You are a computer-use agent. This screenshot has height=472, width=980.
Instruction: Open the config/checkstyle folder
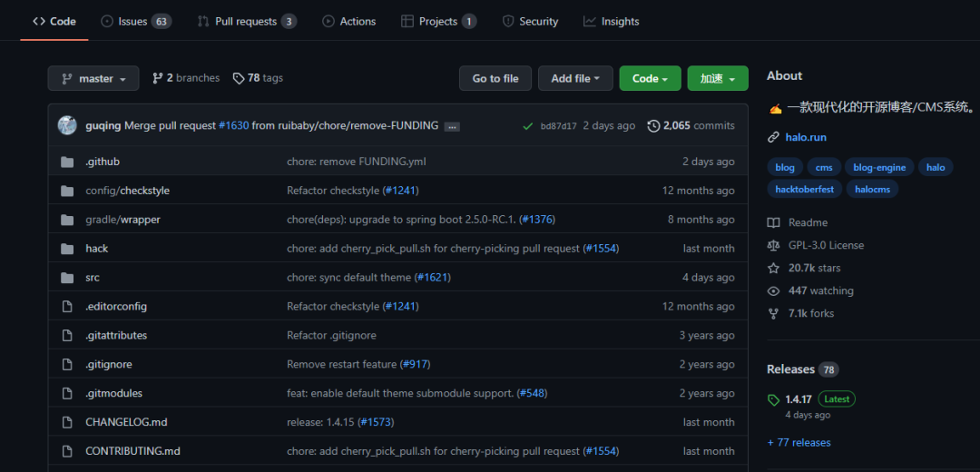click(128, 191)
